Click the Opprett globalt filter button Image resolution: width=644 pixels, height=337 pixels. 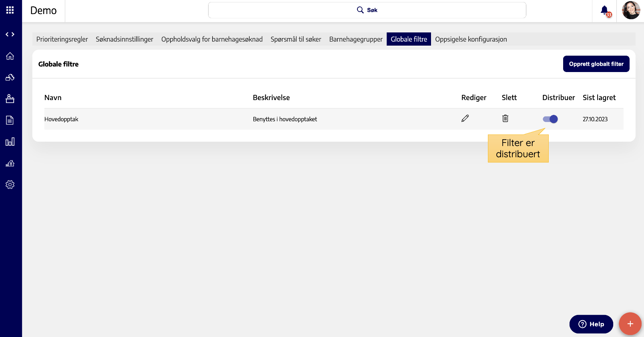click(596, 64)
